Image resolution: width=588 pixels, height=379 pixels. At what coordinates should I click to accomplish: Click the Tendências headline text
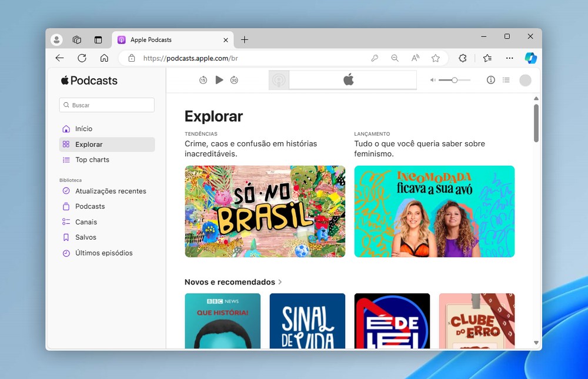(x=250, y=149)
